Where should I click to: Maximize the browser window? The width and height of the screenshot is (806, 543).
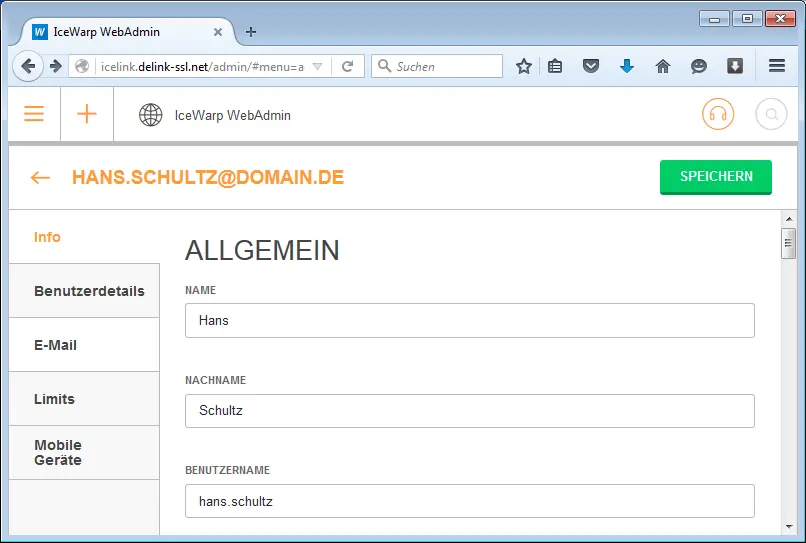[x=747, y=19]
